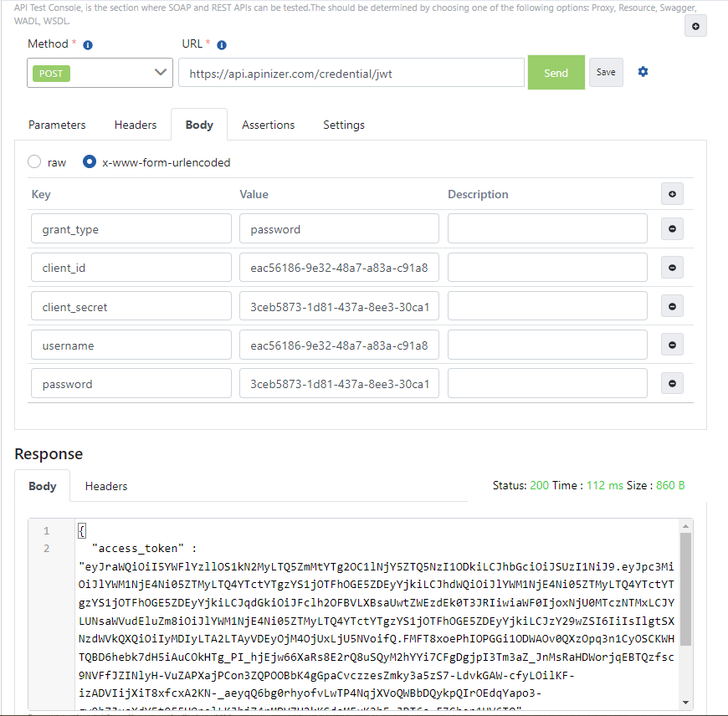Click the plus icon at top right
Image resolution: width=728 pixels, height=716 pixels.
pyautogui.click(x=695, y=25)
